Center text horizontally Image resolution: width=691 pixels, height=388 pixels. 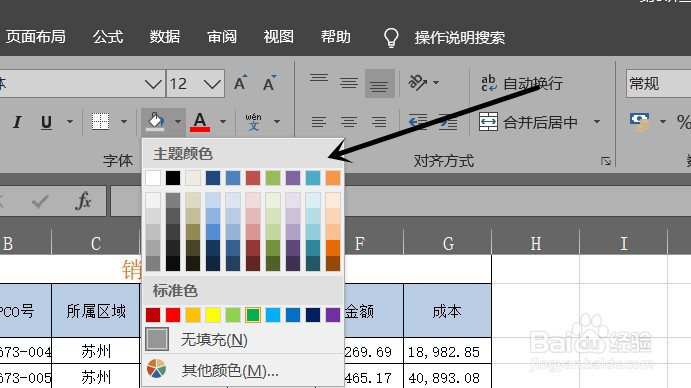pyautogui.click(x=349, y=122)
